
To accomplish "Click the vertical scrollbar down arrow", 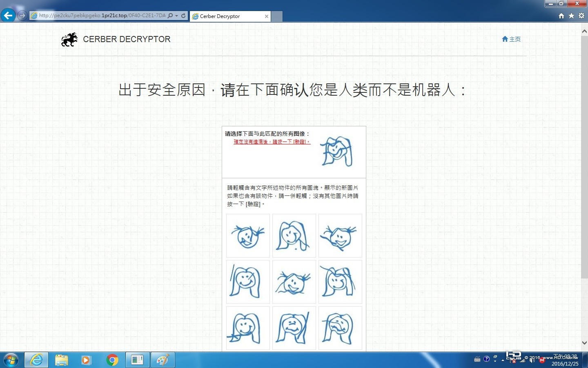I will point(584,343).
